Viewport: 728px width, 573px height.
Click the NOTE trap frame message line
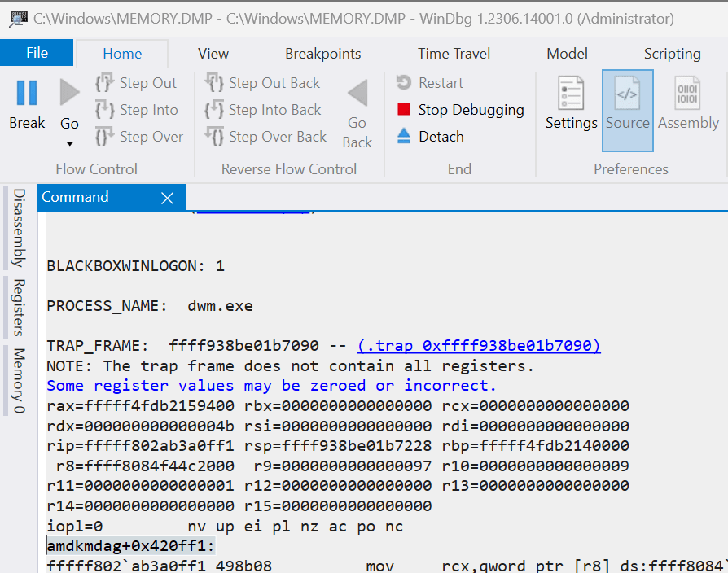click(290, 366)
